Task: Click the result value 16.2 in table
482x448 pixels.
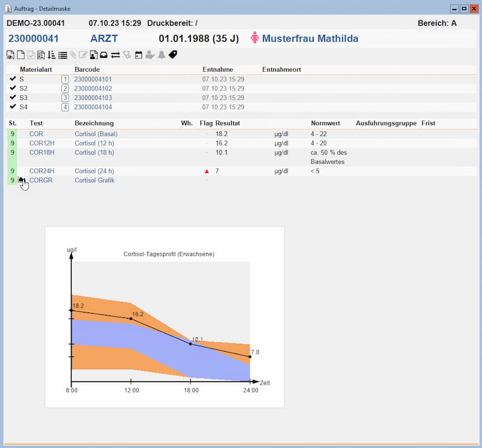Action: (x=221, y=143)
